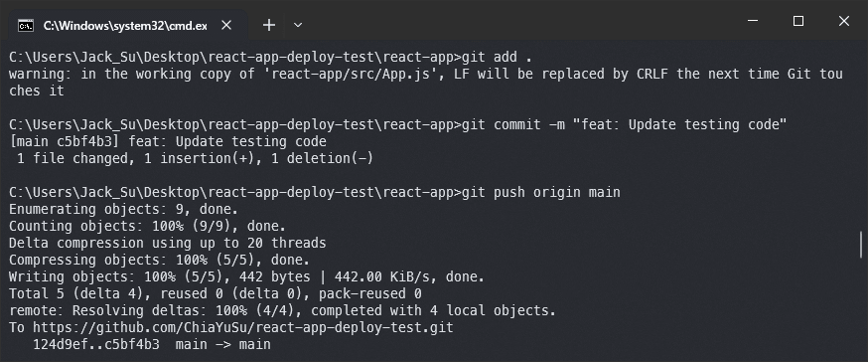Click the '[main c5bf4b3]' commit hash

coord(65,141)
